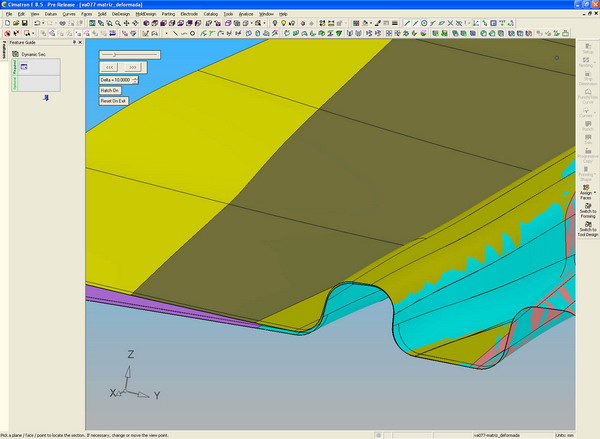Open the Undo dropdown arrow
This screenshot has height=439, width=600.
pos(41,23)
